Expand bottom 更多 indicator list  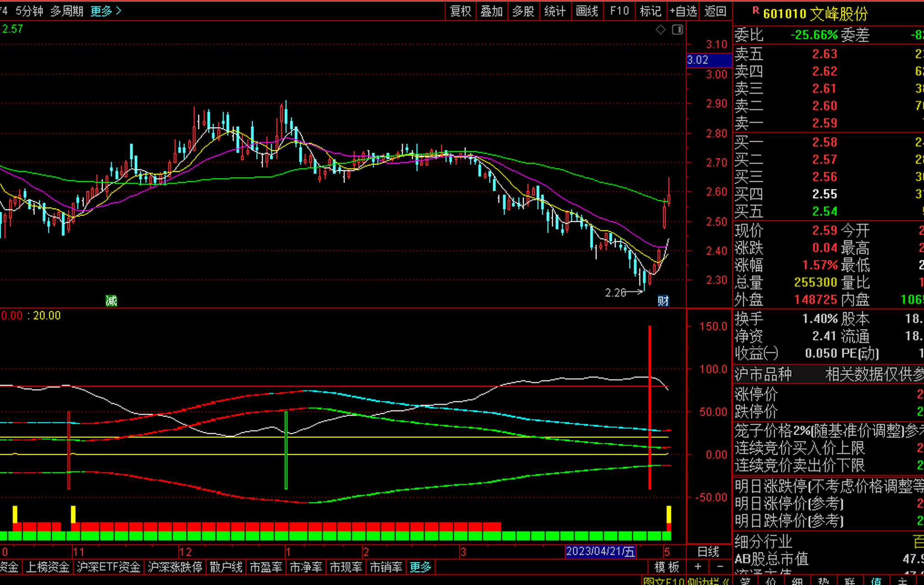click(421, 567)
